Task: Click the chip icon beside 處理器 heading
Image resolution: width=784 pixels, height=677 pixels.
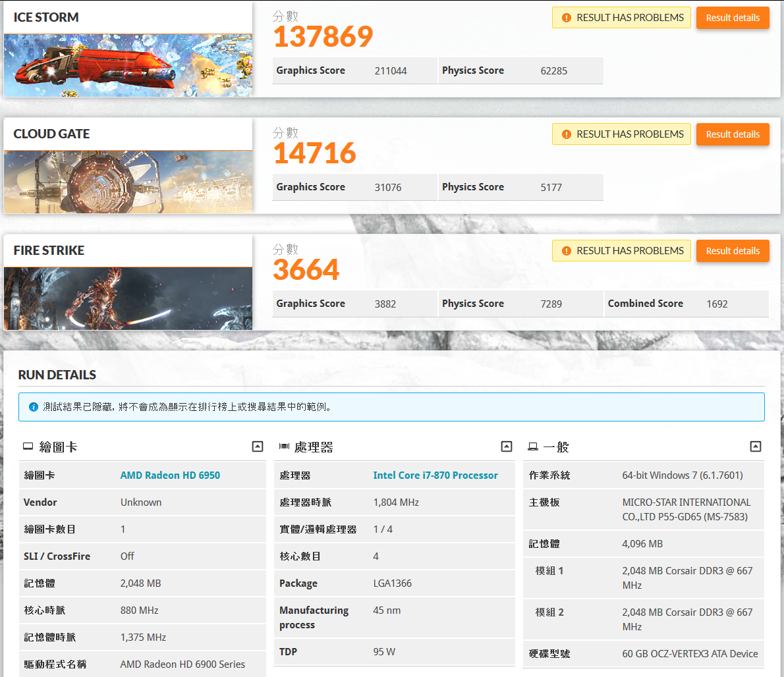Action: coord(284,447)
